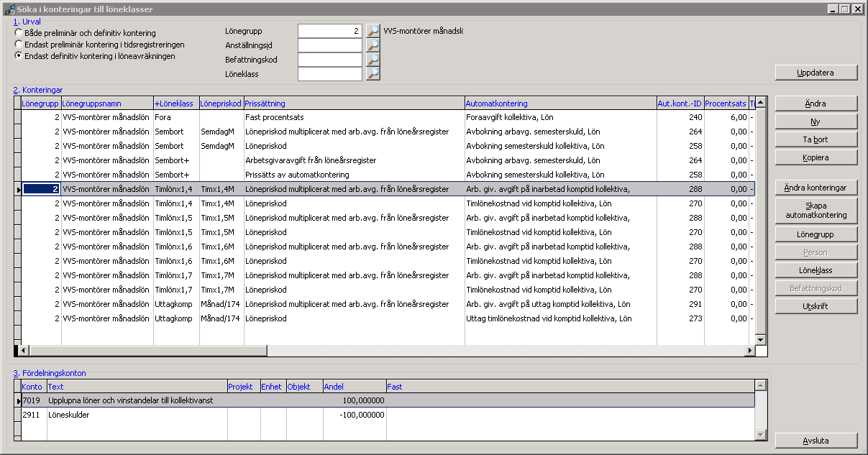Click the Löneklass button on the right
Viewport: 868px width, 455px height.
(816, 270)
